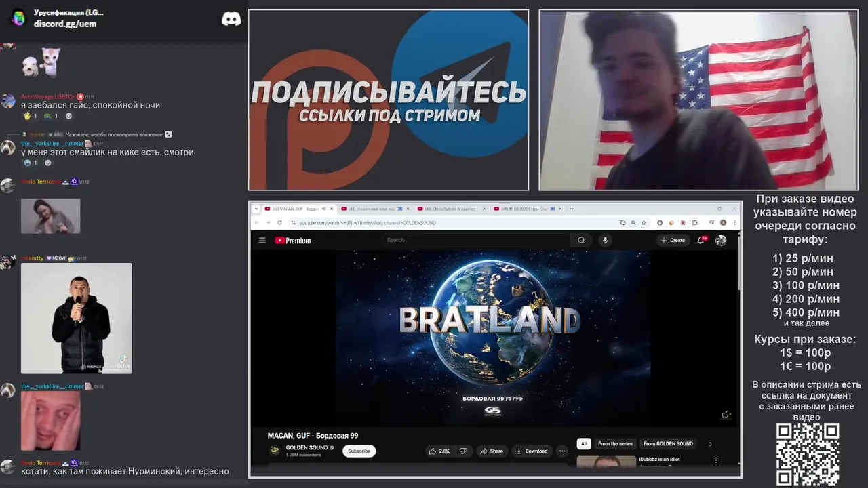Click the Discord server icon at top left
This screenshot has height=488, width=868.
coord(18,18)
